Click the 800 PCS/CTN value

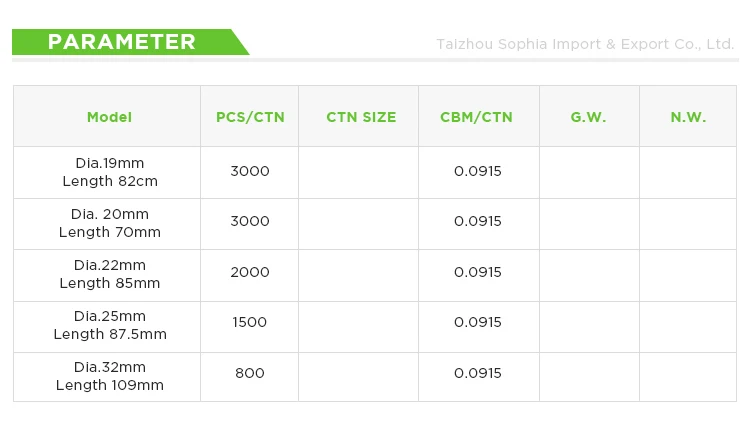(250, 373)
